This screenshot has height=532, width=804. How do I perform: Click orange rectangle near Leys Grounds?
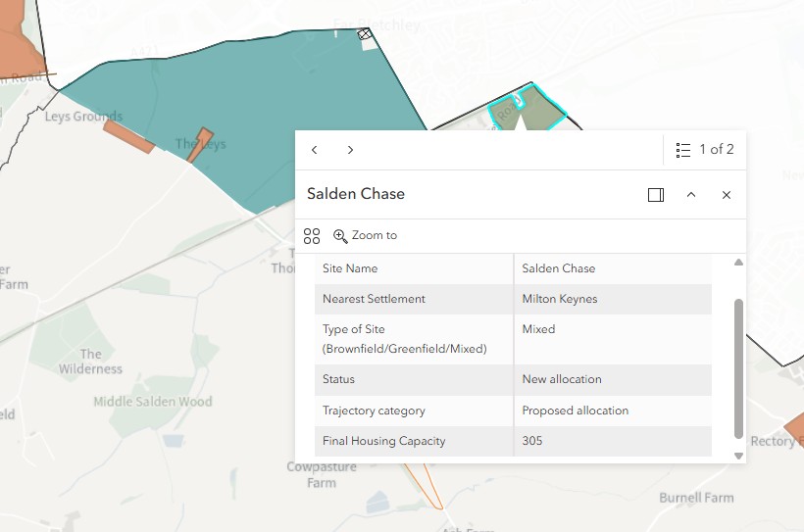(x=128, y=137)
